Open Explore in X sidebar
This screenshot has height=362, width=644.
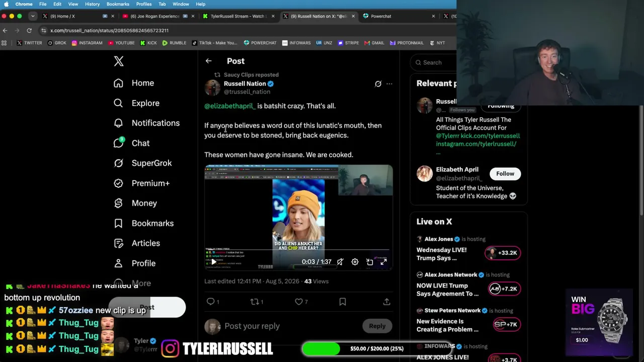(136, 103)
